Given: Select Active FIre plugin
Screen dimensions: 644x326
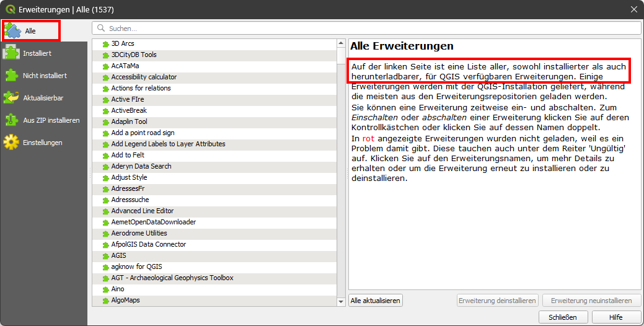Looking at the screenshot, I should coord(214,99).
